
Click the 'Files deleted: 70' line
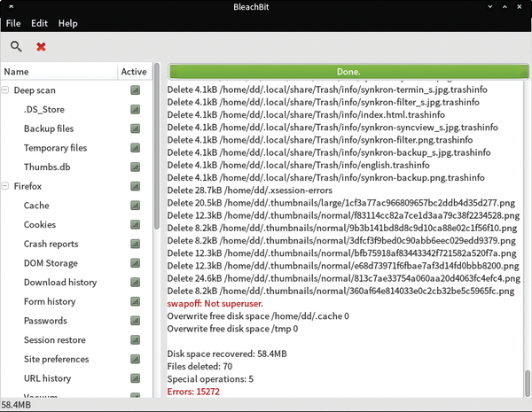[x=199, y=366]
